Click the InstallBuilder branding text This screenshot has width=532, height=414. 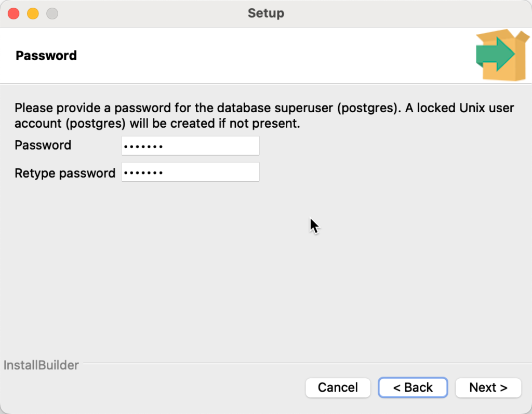pyautogui.click(x=41, y=365)
